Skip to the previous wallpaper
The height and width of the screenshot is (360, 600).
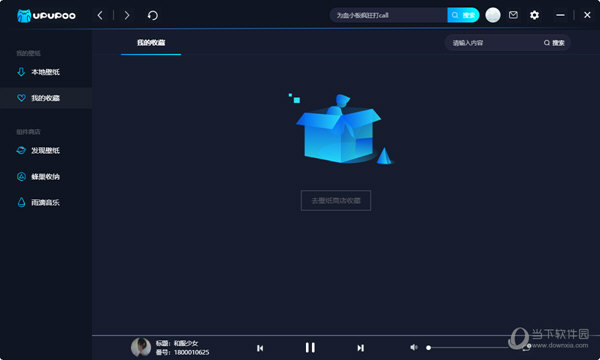click(260, 348)
